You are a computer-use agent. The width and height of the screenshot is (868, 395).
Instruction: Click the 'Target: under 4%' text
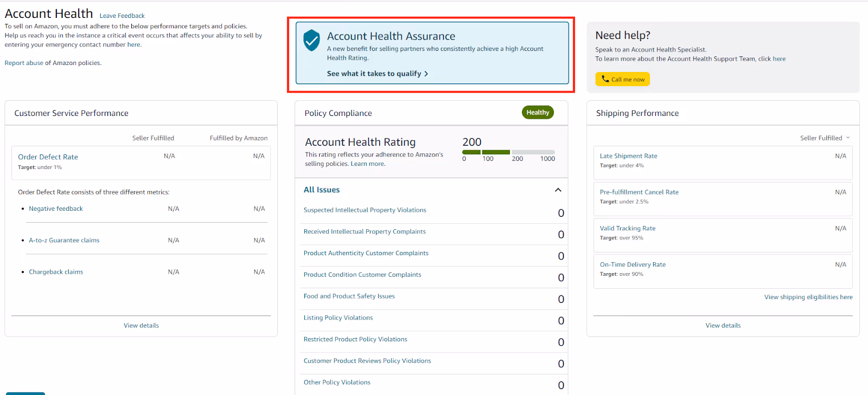point(622,166)
